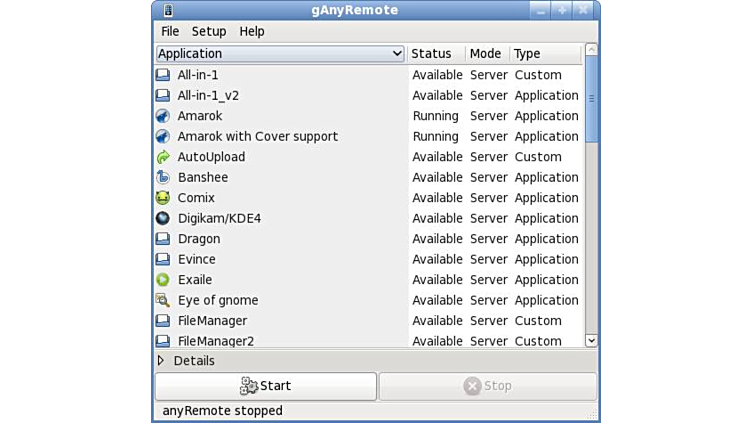Open the Help menu
This screenshot has width=752, height=423.
click(252, 31)
